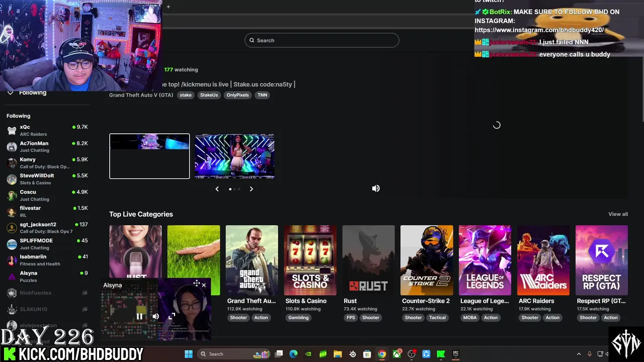Click the FPS tag under Rust
The height and width of the screenshot is (362, 644).
point(351,318)
